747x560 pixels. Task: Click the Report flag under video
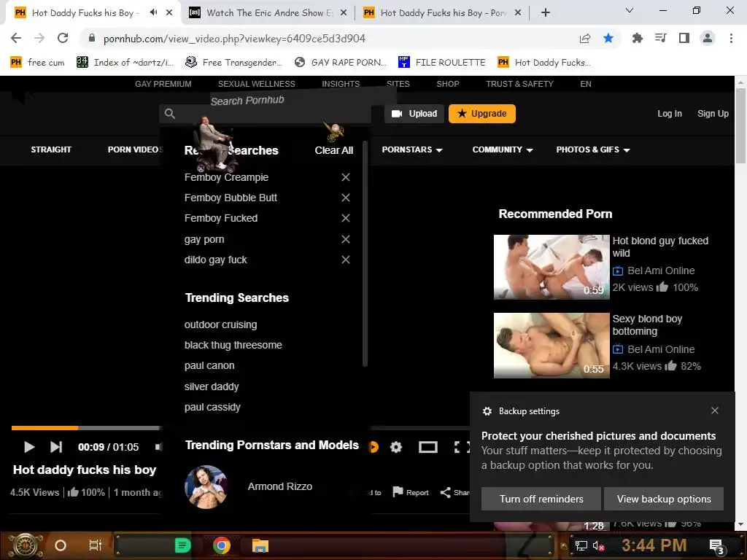pyautogui.click(x=411, y=492)
